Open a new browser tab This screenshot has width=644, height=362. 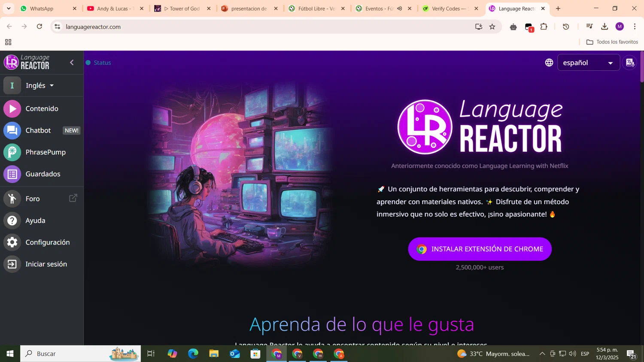tap(558, 9)
